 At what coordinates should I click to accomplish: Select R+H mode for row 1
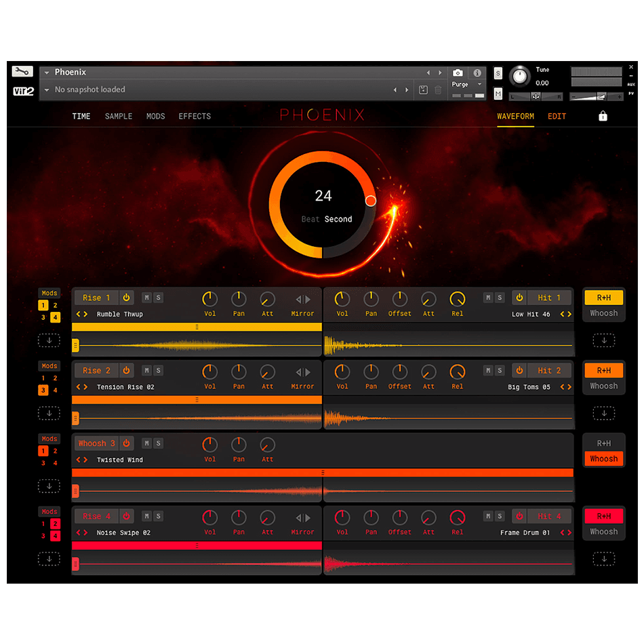(604, 298)
